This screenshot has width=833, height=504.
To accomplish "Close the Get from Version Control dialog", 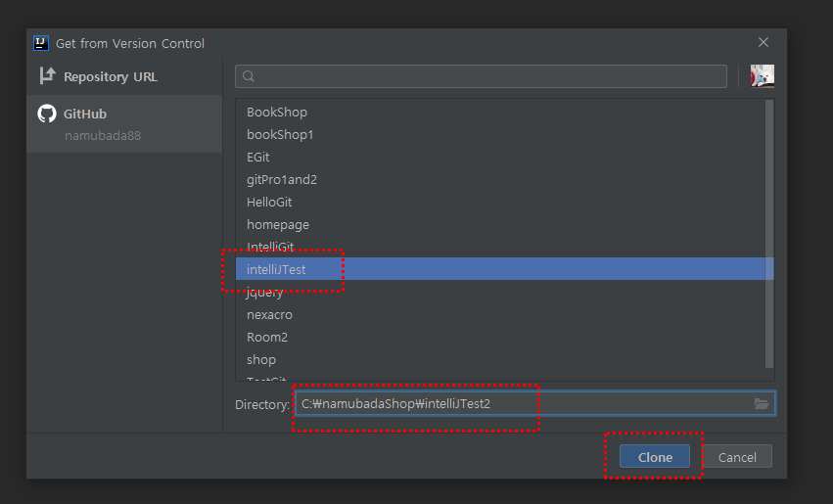I will [x=764, y=42].
